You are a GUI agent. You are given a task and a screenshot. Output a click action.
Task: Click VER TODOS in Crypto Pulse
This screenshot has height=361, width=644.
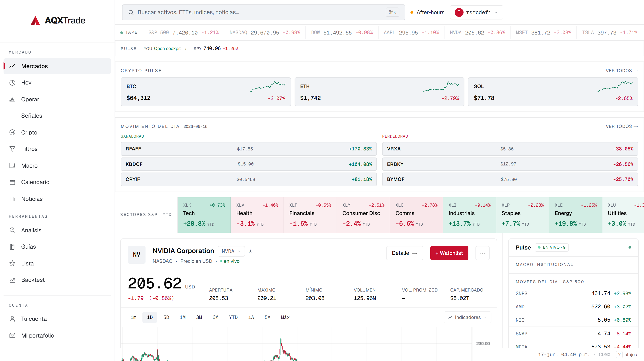[621, 71]
